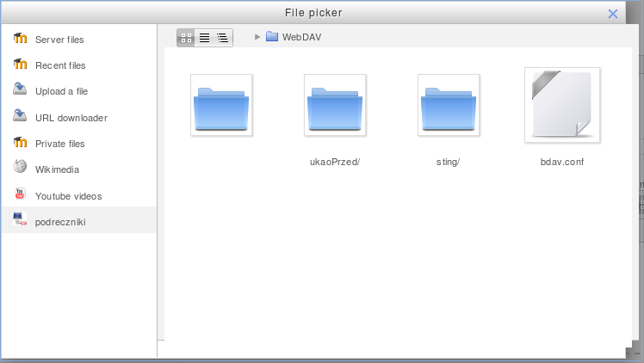The width and height of the screenshot is (644, 363).
Task: Open the Recent files repository
Action: (x=79, y=65)
